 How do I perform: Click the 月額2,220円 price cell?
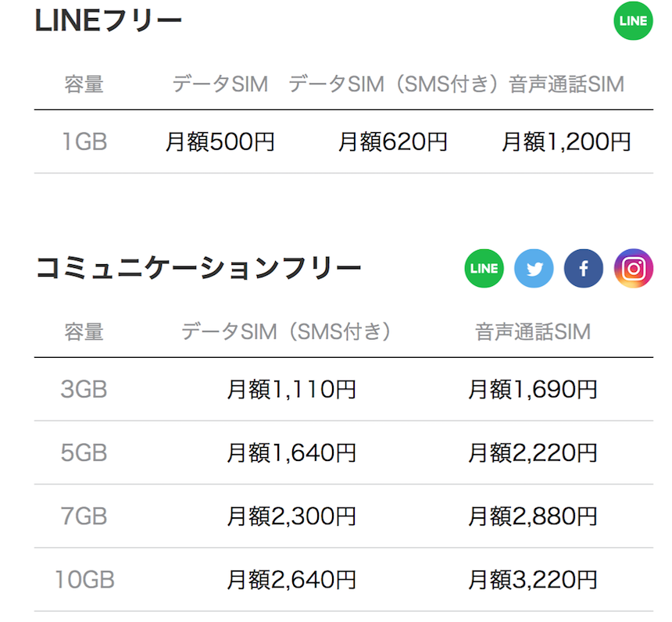tap(533, 452)
